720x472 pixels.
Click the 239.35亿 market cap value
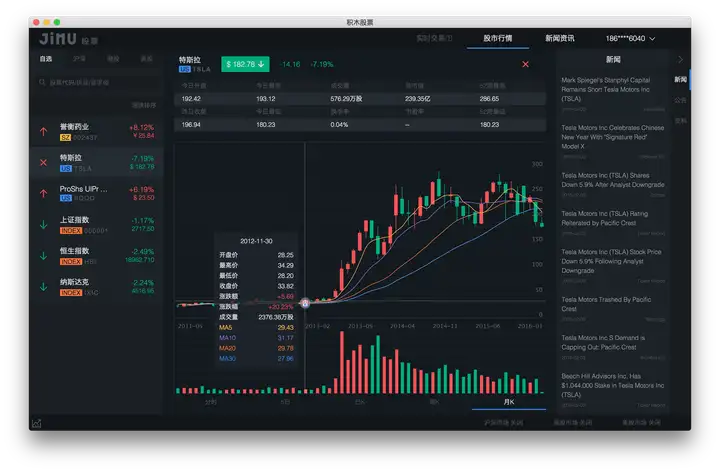[417, 99]
